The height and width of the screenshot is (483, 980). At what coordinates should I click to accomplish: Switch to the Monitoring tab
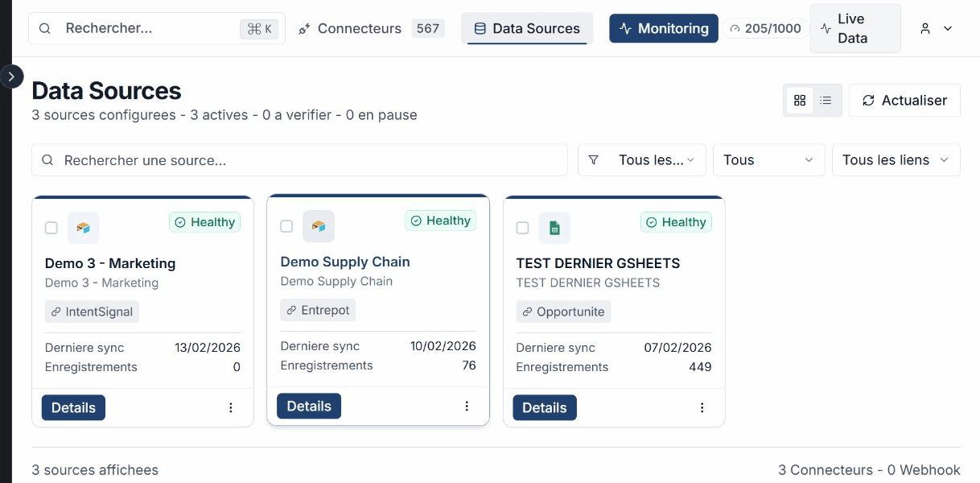[664, 27]
